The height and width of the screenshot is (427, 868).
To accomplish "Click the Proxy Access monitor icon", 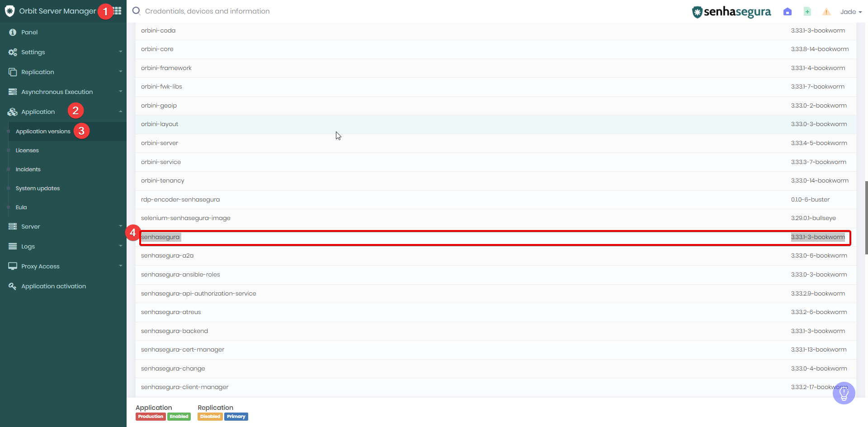I will (x=13, y=266).
